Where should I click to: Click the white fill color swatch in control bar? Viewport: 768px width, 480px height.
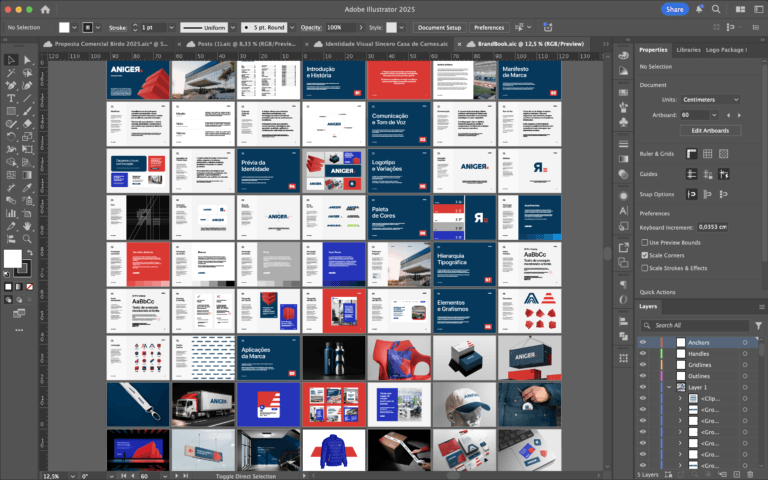[x=64, y=28]
